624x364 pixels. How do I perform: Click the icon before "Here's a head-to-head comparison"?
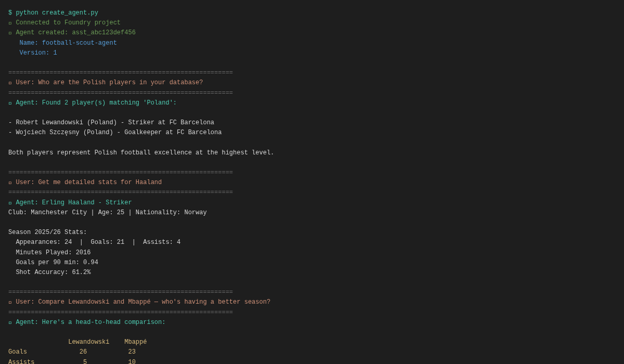coord(10,323)
